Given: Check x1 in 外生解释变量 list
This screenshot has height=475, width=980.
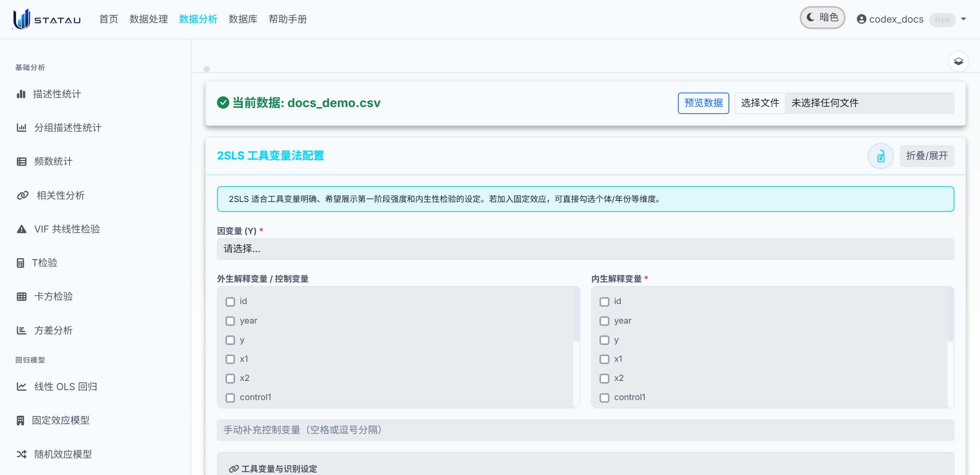Looking at the screenshot, I should pos(230,359).
